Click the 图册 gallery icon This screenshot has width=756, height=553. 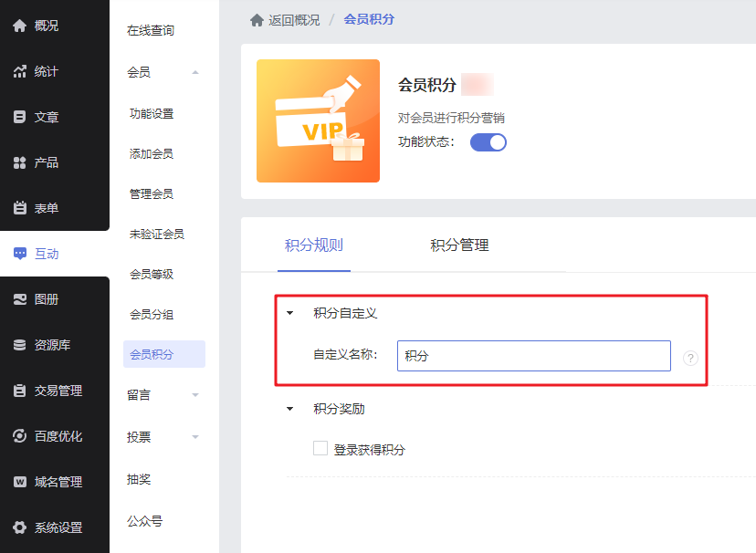point(20,299)
